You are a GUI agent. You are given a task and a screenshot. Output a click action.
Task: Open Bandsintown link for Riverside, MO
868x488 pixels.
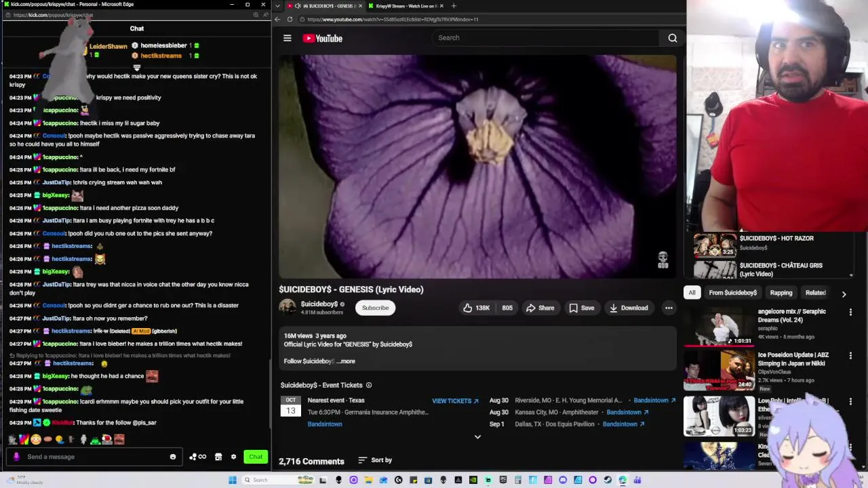click(x=654, y=401)
